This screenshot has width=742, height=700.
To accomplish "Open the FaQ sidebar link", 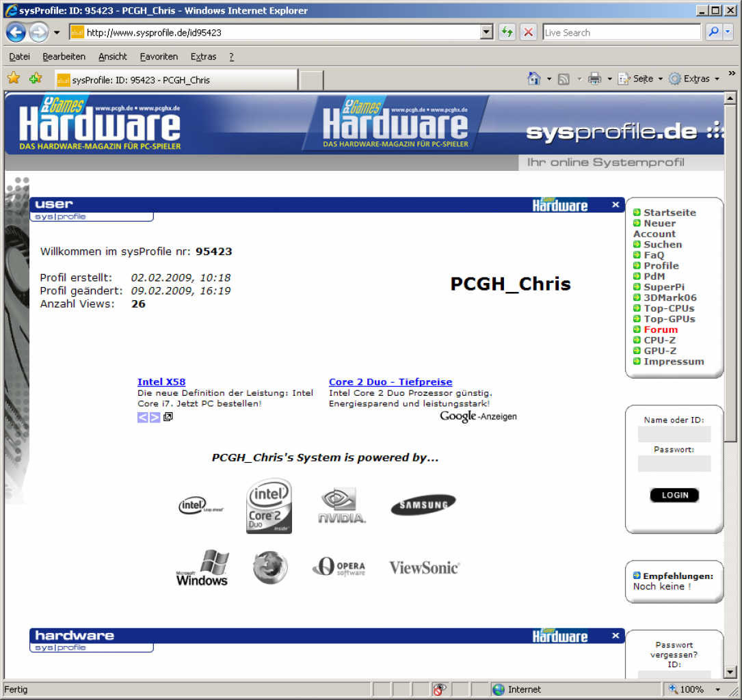I will (654, 255).
